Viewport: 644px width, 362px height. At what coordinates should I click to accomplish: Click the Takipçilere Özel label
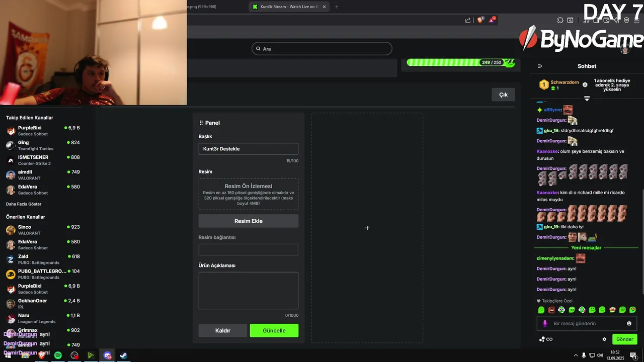(x=557, y=301)
